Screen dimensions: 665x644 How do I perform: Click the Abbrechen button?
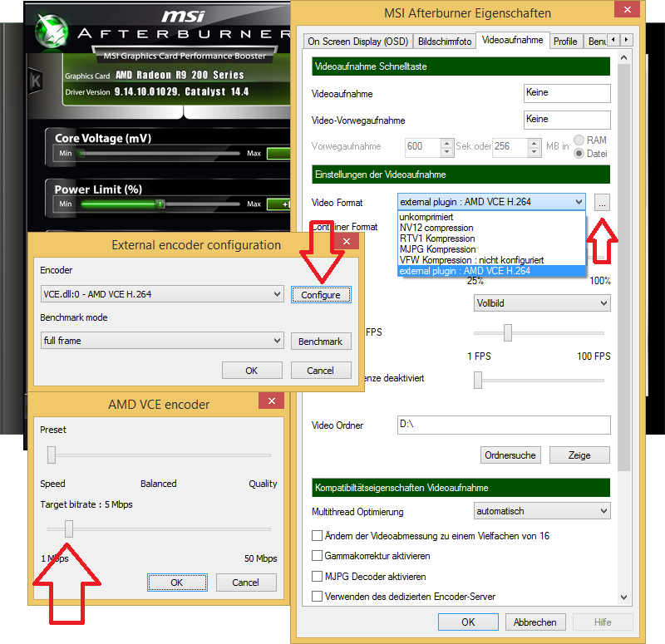click(535, 622)
